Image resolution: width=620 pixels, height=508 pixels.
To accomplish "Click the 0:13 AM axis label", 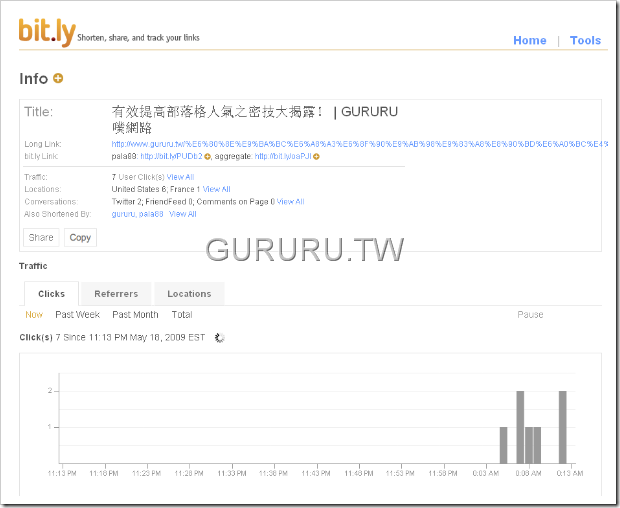I will pyautogui.click(x=570, y=473).
